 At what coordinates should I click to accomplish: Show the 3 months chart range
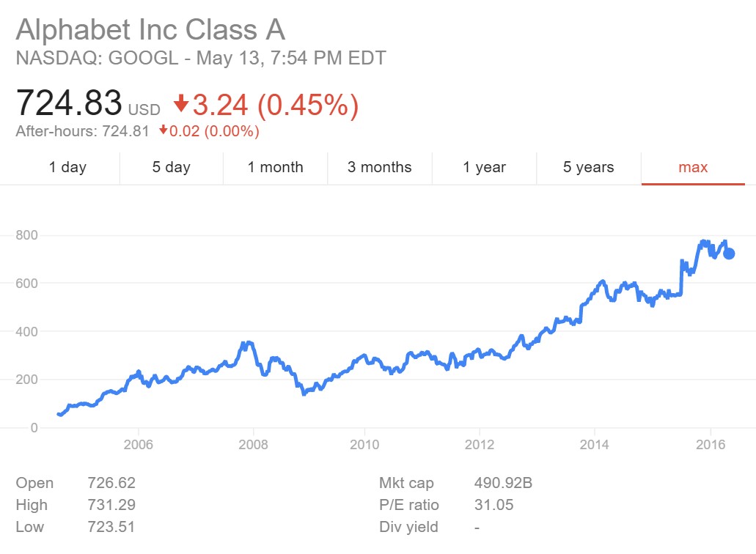tap(379, 167)
